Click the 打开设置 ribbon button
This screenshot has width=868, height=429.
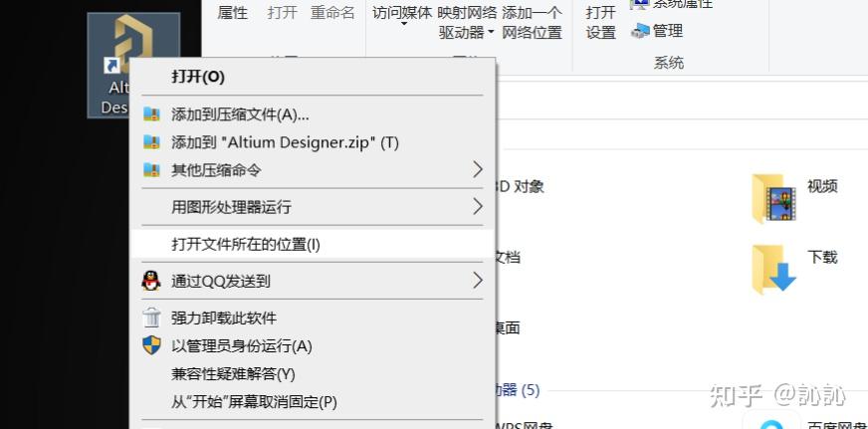pyautogui.click(x=600, y=22)
